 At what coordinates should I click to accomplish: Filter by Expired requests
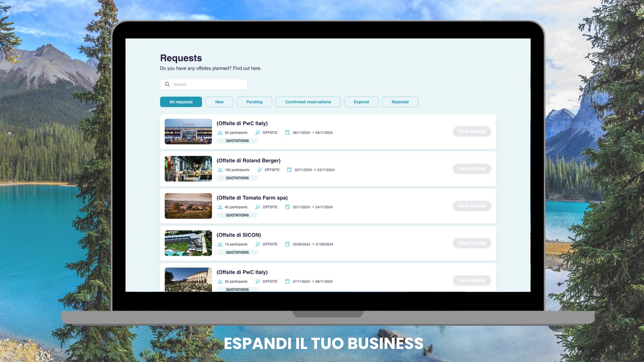(361, 102)
